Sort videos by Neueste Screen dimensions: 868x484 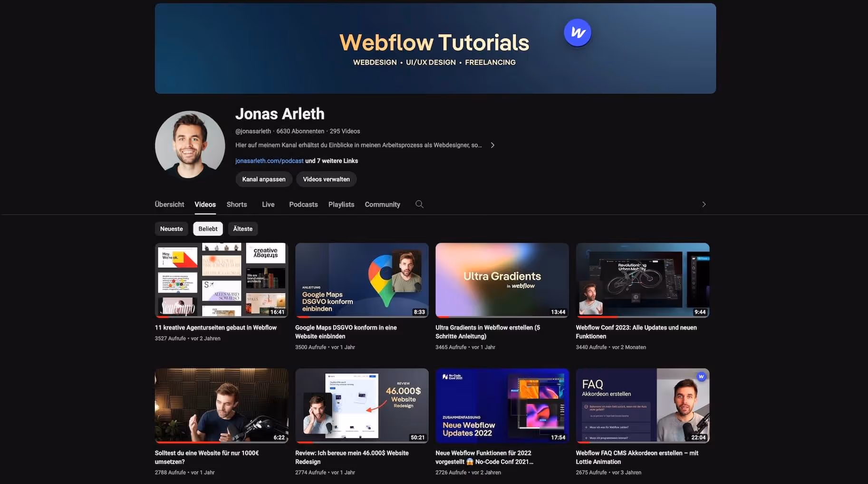point(172,229)
